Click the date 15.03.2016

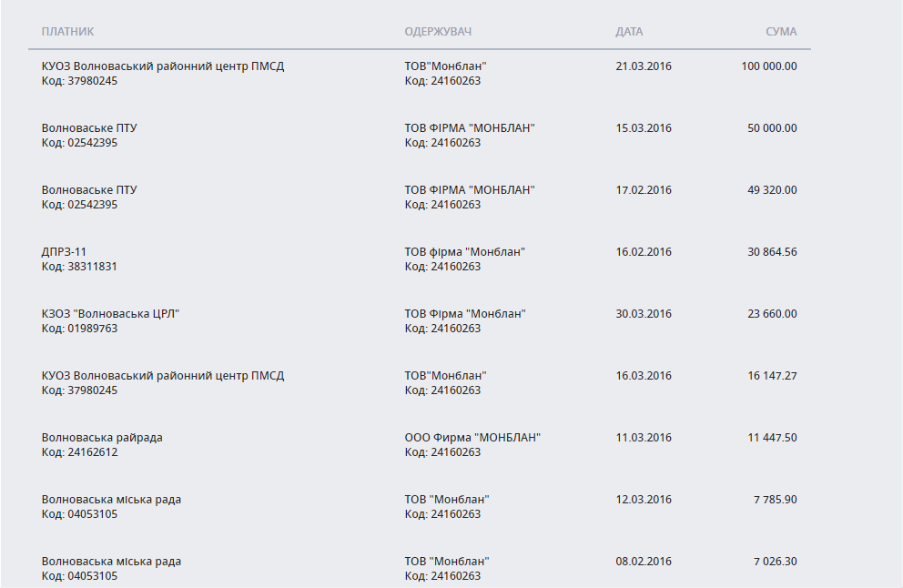(644, 128)
